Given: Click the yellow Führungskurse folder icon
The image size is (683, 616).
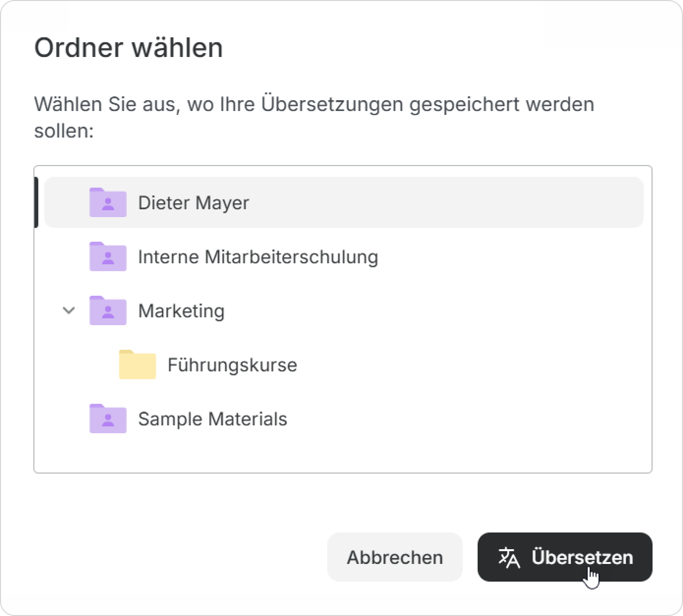Looking at the screenshot, I should point(137,364).
